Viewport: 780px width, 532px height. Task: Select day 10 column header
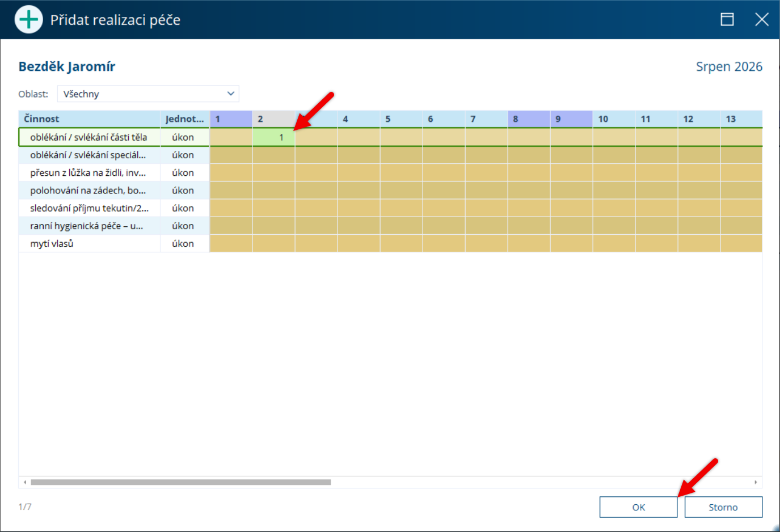[x=614, y=119]
